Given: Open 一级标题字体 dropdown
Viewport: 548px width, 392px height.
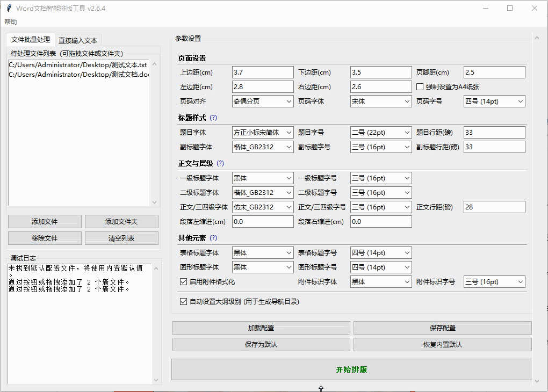Looking at the screenshot, I should pyautogui.click(x=263, y=178).
